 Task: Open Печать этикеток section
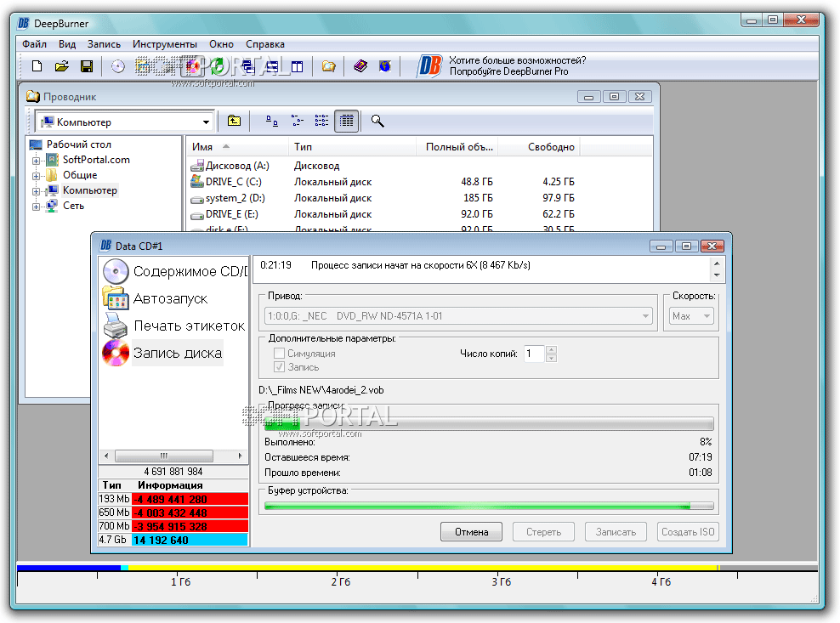188,326
